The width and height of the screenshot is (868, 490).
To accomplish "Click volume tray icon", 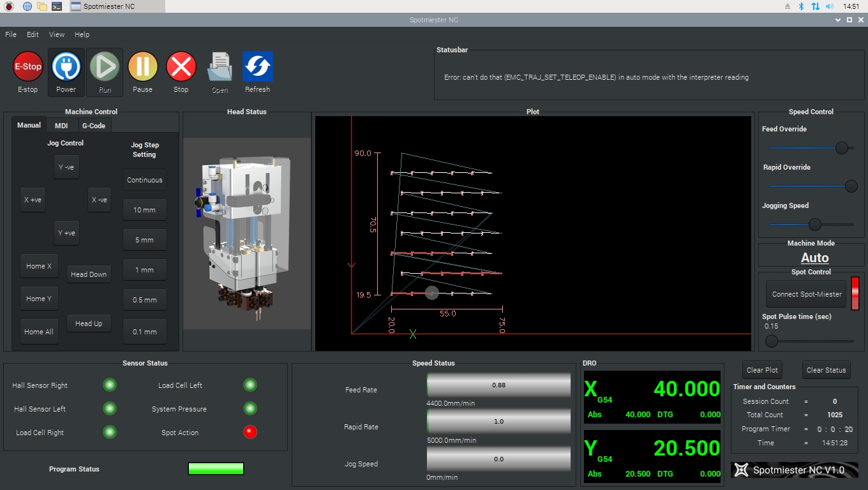I will pos(830,6).
